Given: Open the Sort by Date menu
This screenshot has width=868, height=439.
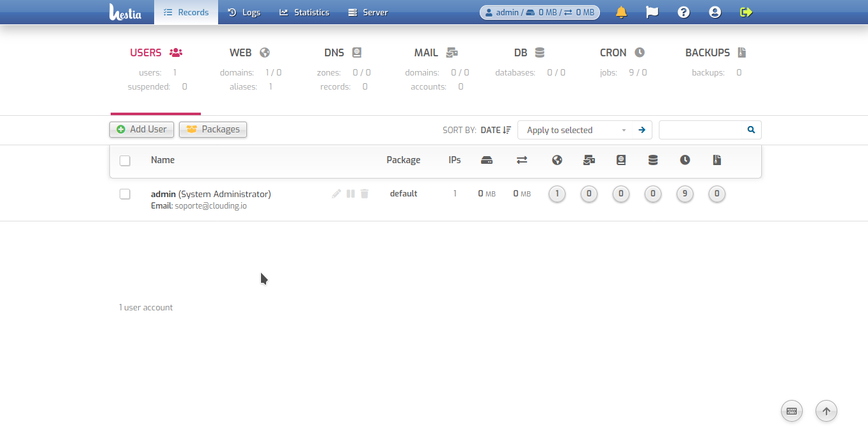Looking at the screenshot, I should coord(495,130).
